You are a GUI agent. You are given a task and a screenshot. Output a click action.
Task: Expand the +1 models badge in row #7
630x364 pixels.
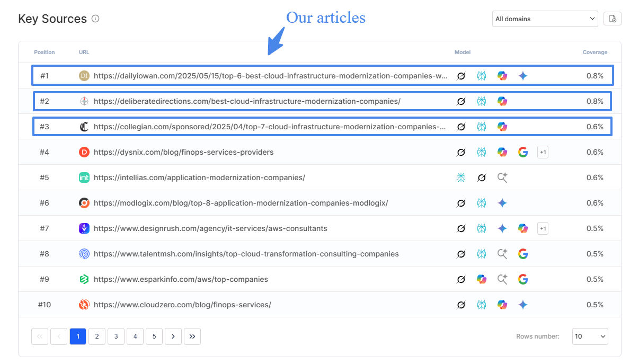(543, 228)
